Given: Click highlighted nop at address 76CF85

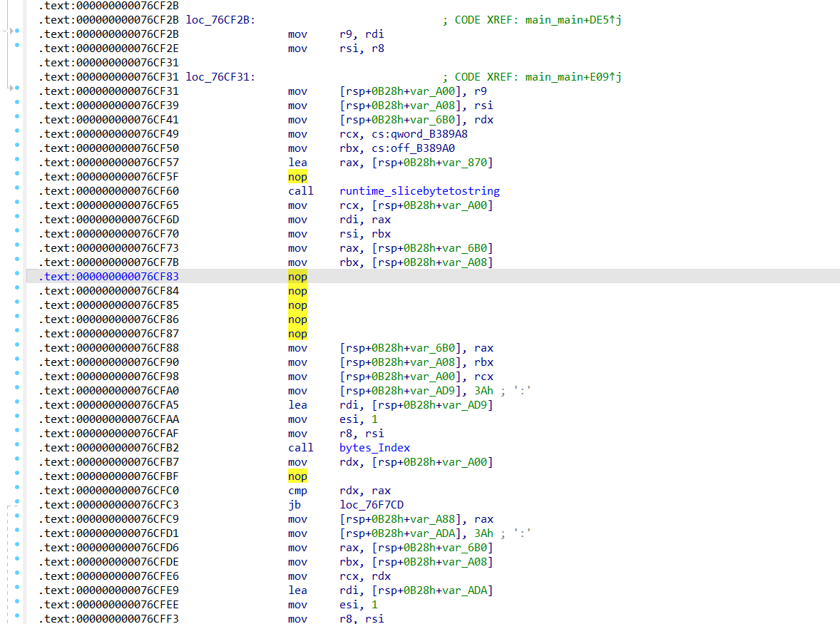Looking at the screenshot, I should pyautogui.click(x=298, y=305).
